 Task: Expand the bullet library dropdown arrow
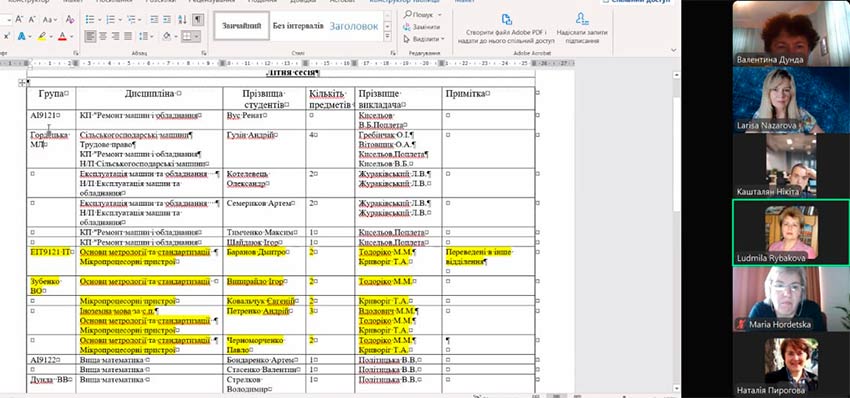(x=99, y=20)
